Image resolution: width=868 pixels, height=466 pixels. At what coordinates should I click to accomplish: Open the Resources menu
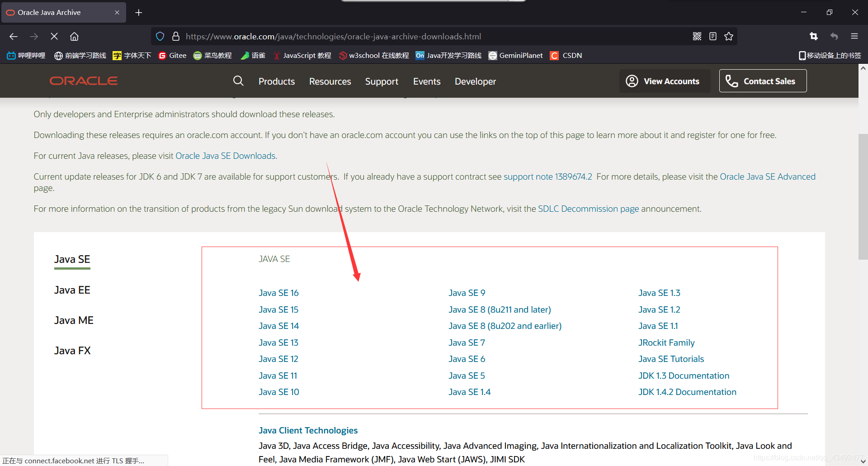tap(330, 81)
